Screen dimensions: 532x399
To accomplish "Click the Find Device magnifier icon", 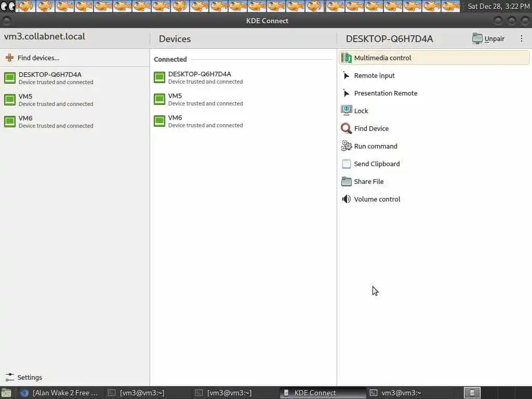I will 346,128.
